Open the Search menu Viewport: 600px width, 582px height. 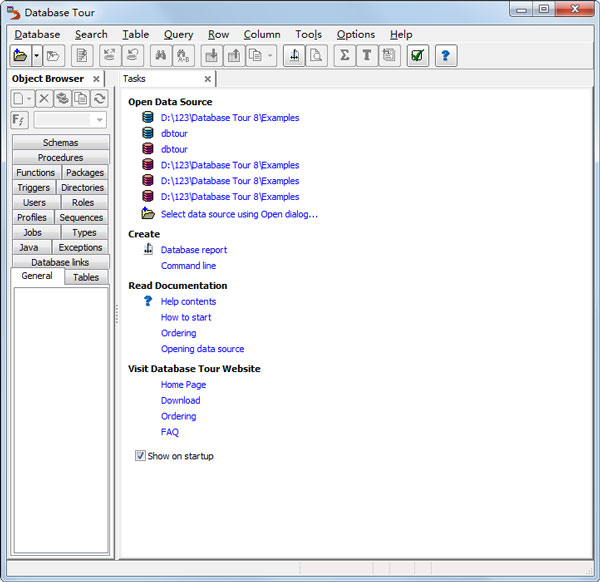[91, 34]
